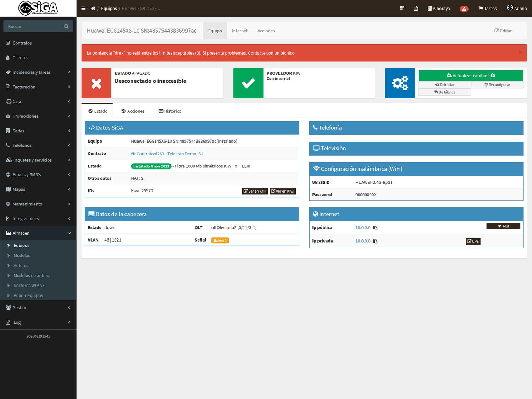
Task: Select the Estado tab
Action: pyautogui.click(x=98, y=111)
